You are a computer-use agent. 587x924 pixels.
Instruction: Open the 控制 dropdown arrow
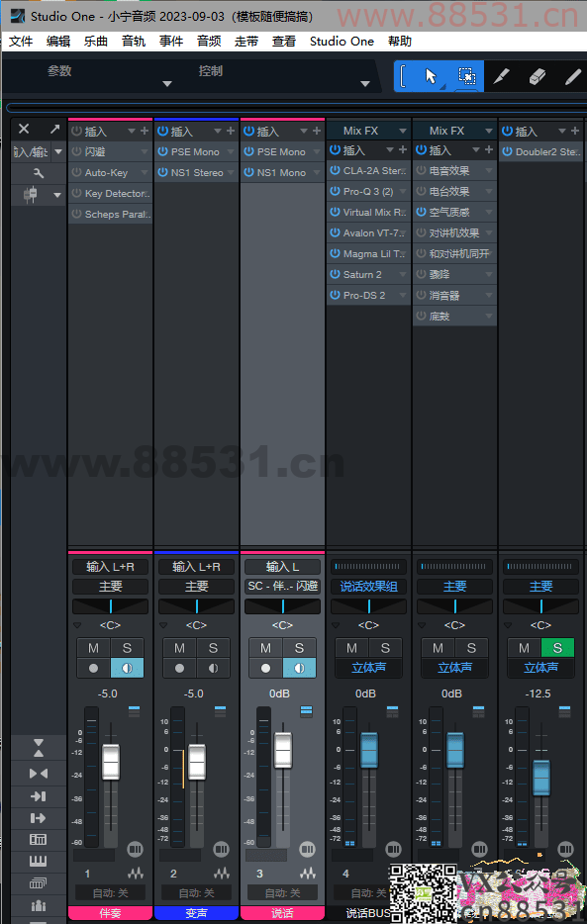[365, 84]
